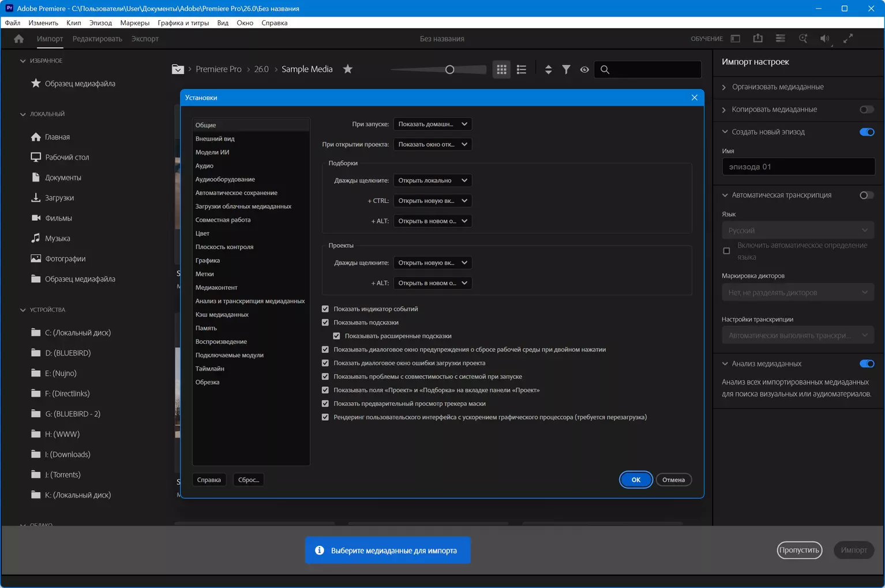Switch the media browser to grid view

click(x=501, y=69)
